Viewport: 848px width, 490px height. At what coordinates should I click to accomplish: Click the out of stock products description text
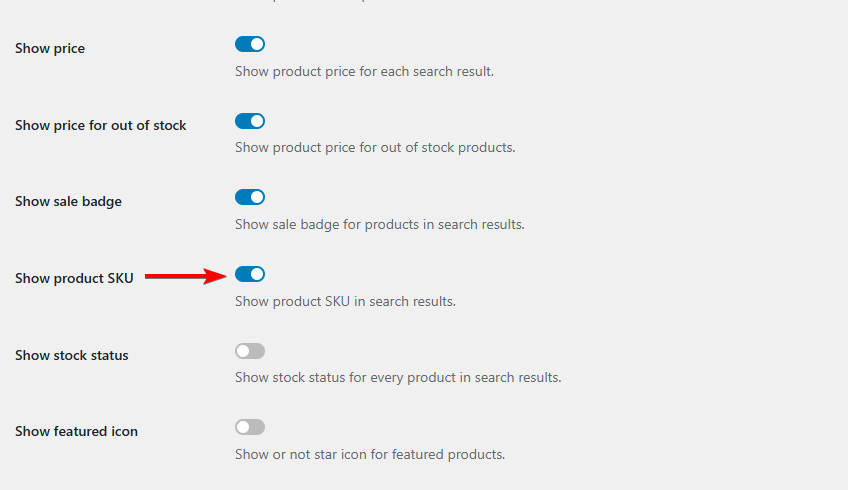375,148
